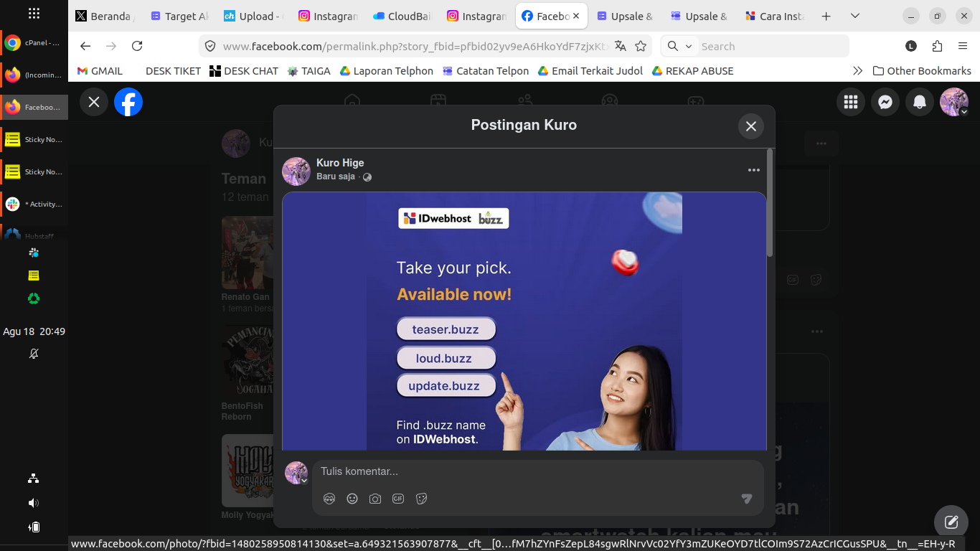The image size is (980, 551).
Task: Start a new message with the floating compose icon
Action: pyautogui.click(x=951, y=522)
